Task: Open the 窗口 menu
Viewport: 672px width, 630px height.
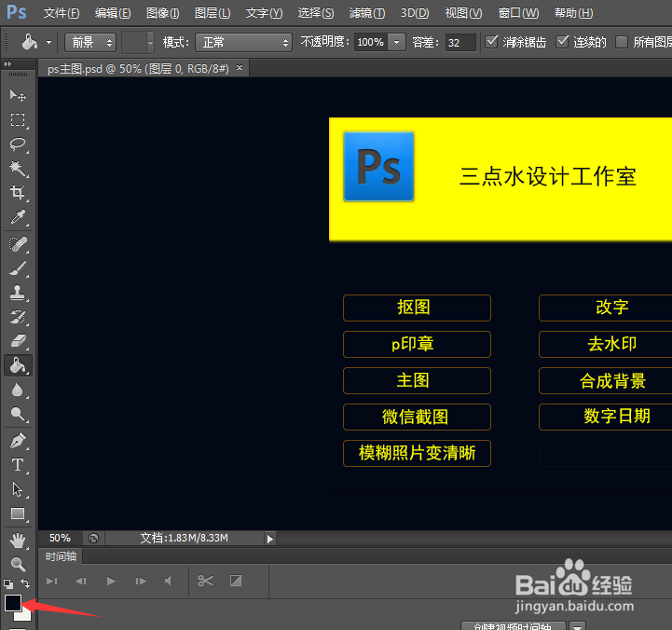Action: tap(518, 13)
